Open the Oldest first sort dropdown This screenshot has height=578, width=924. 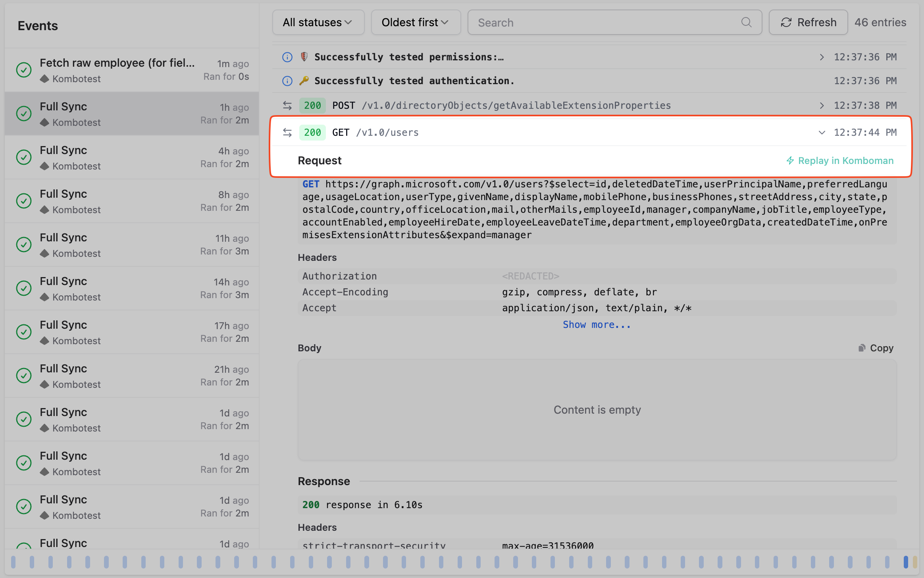[x=415, y=22]
